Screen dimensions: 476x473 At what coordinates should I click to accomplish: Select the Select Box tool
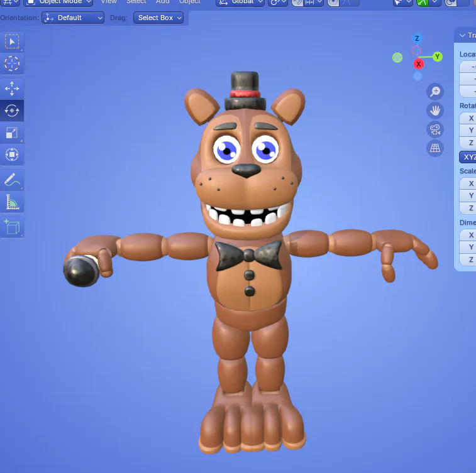tap(12, 41)
